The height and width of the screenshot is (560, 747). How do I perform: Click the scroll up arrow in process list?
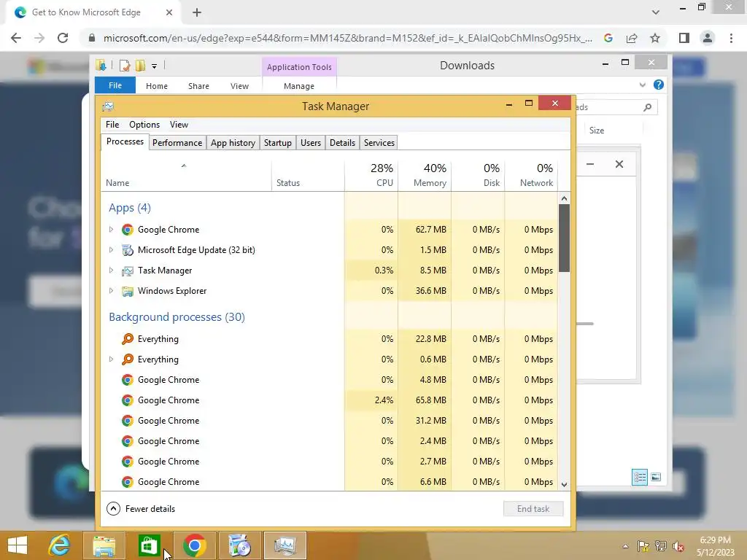tap(564, 198)
